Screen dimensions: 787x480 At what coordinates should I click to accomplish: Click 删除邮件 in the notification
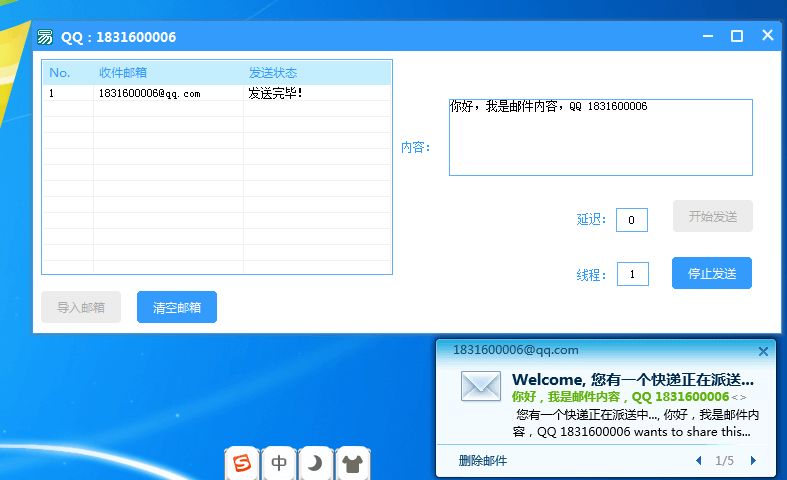coord(482,460)
